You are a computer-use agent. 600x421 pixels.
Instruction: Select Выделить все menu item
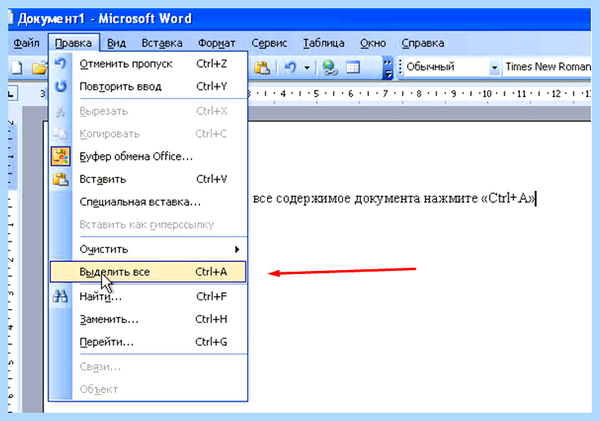coord(148,272)
